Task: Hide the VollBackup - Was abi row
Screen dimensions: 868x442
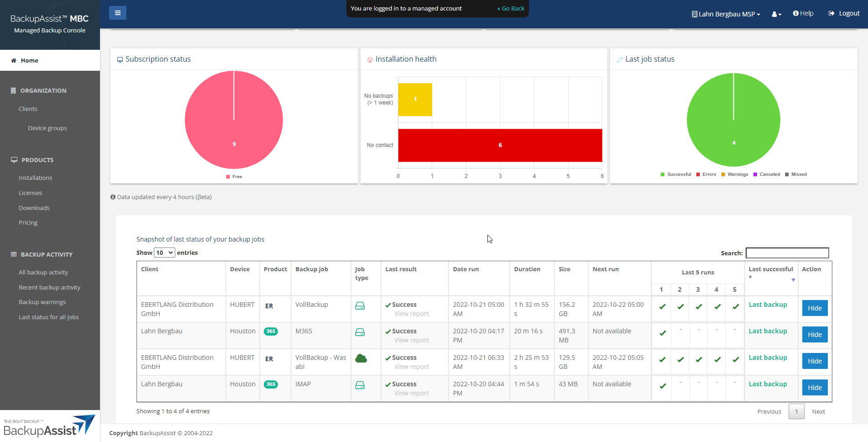Action: tap(815, 361)
